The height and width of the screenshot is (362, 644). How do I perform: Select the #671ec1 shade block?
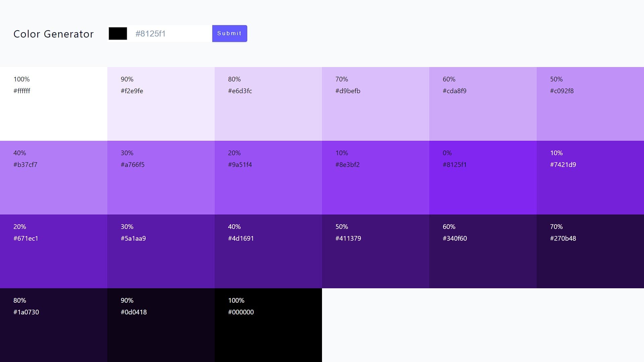54,251
